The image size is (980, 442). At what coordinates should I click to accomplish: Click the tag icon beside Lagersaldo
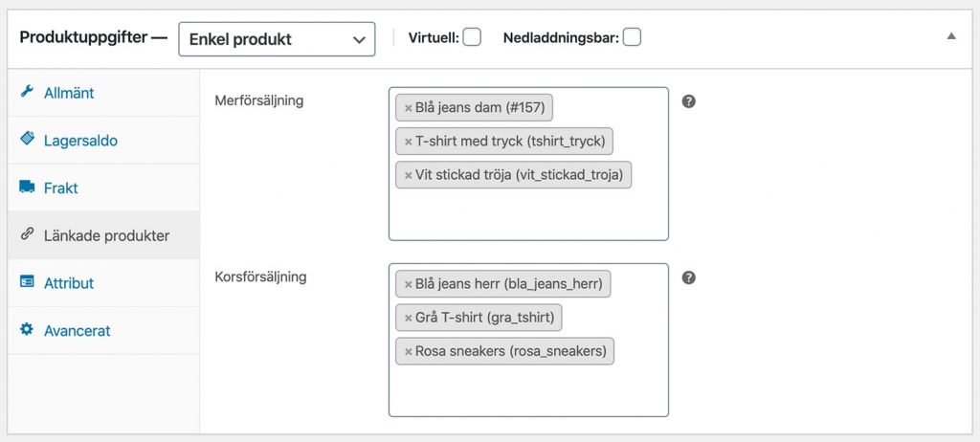point(27,139)
